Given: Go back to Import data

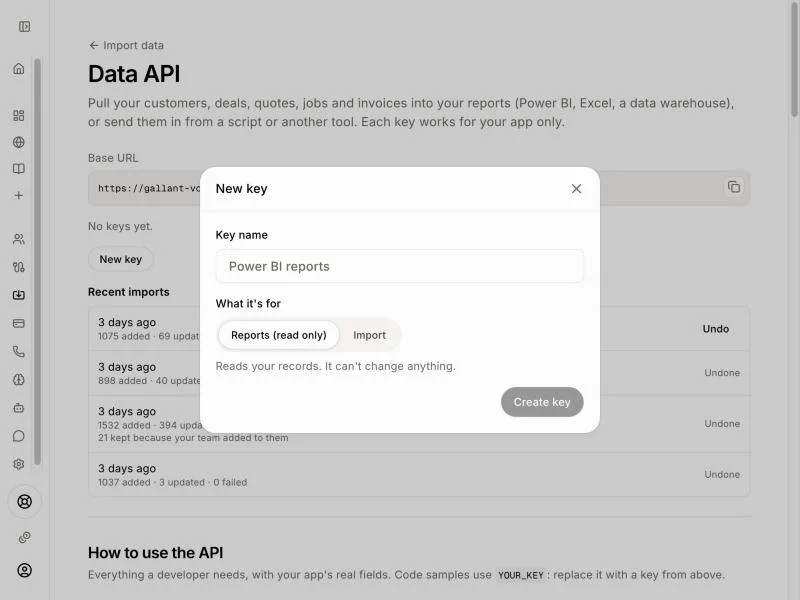Looking at the screenshot, I should [x=126, y=45].
